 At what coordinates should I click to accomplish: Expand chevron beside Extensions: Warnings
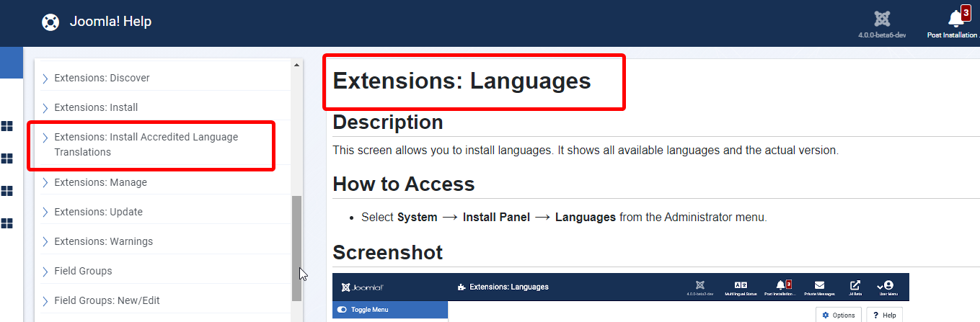[45, 242]
